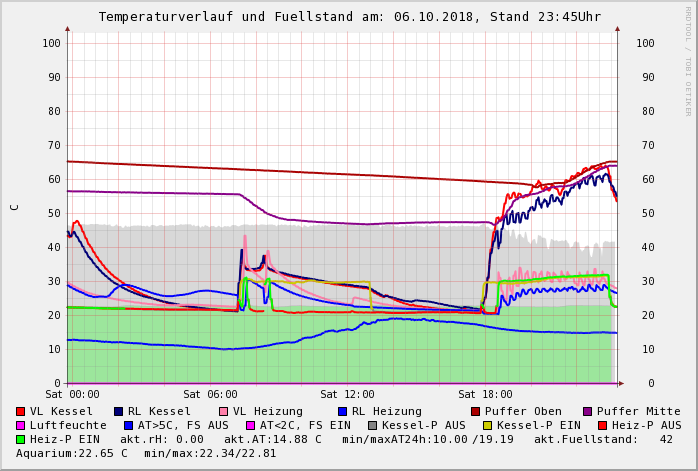
Task: Click the dark blue RL Kessel legend swatch
Action: [118, 411]
